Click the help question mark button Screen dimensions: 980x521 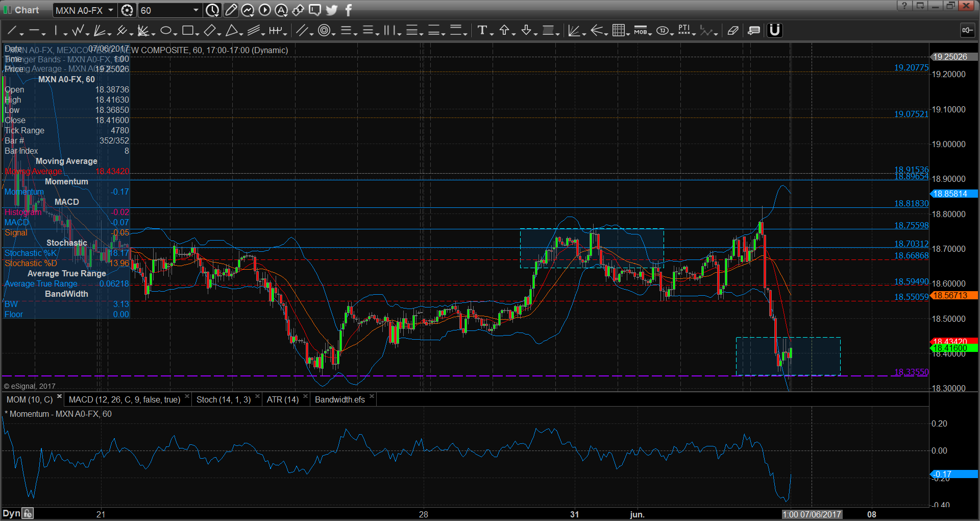tap(904, 6)
